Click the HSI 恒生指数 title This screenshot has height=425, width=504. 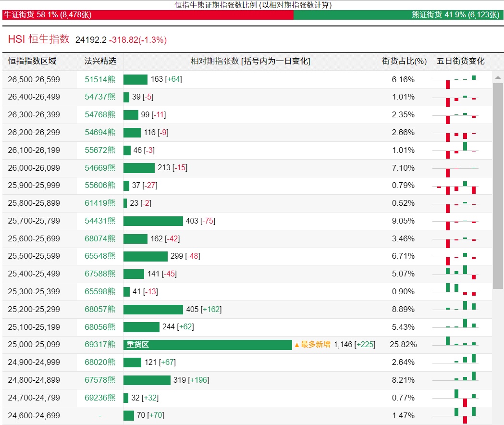click(39, 39)
